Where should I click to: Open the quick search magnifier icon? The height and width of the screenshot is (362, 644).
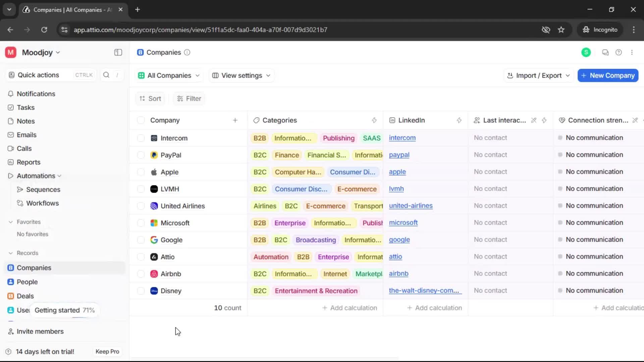click(x=106, y=75)
